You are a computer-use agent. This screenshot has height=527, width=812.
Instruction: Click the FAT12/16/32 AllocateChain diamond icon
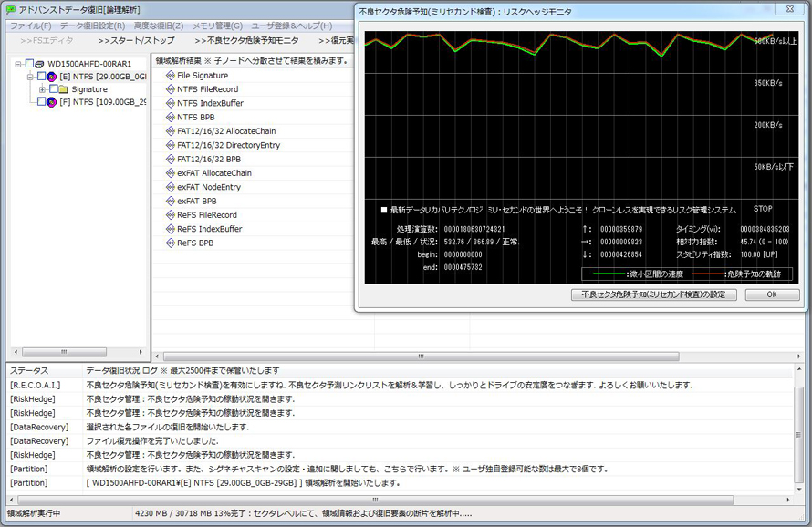(171, 131)
